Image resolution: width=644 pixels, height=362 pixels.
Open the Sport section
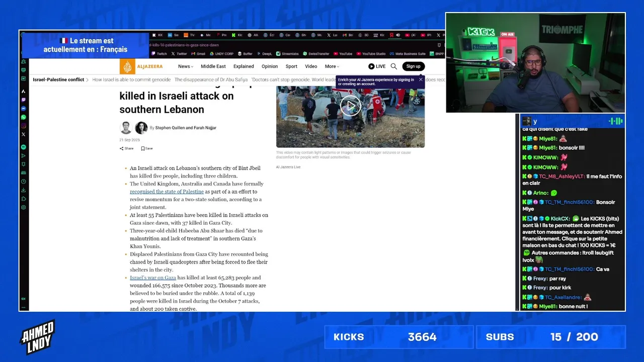click(x=291, y=66)
